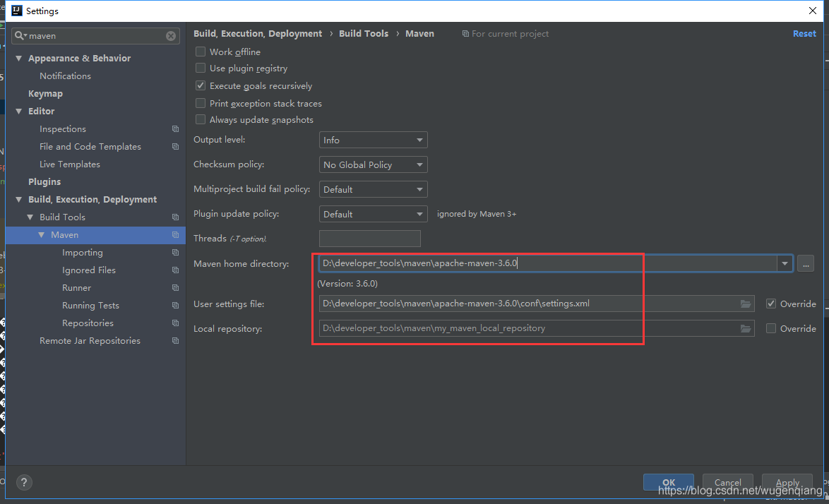Screen dimensions: 829x504
Task: Collapse the Build Tools node
Action: (x=30, y=217)
